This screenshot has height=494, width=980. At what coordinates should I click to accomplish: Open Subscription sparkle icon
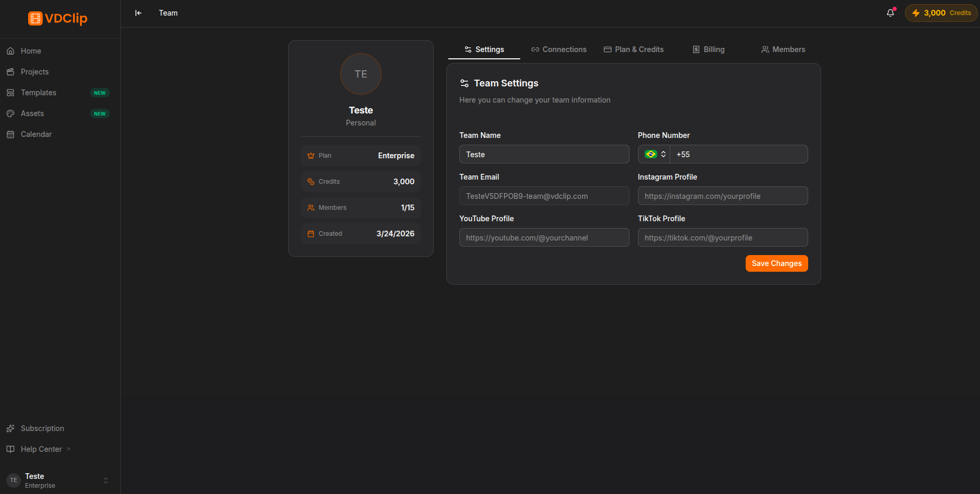[10, 428]
